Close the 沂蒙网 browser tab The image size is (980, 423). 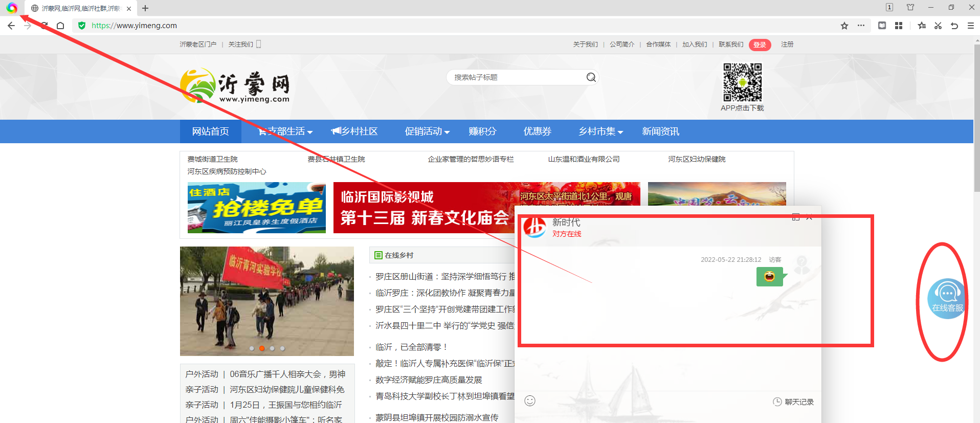point(129,8)
